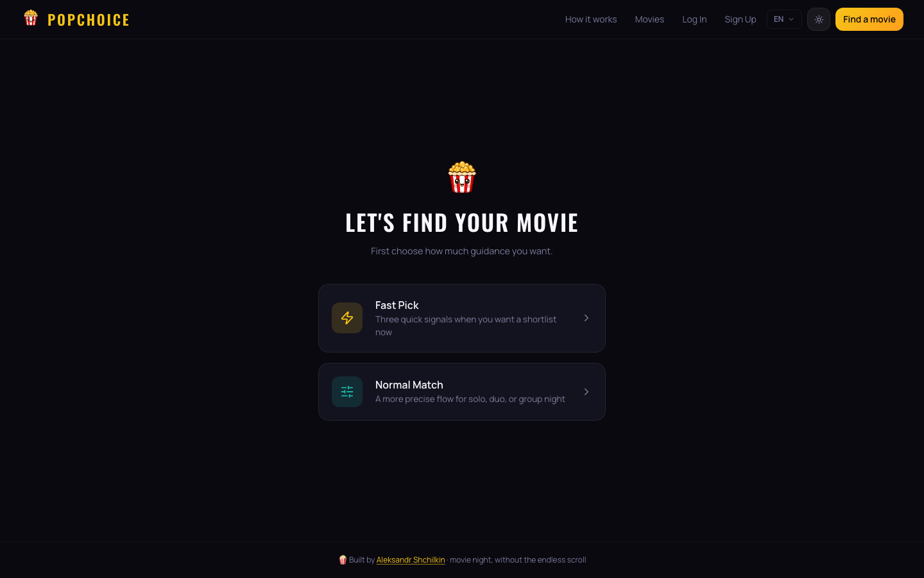Go to the Movies page

[649, 19]
